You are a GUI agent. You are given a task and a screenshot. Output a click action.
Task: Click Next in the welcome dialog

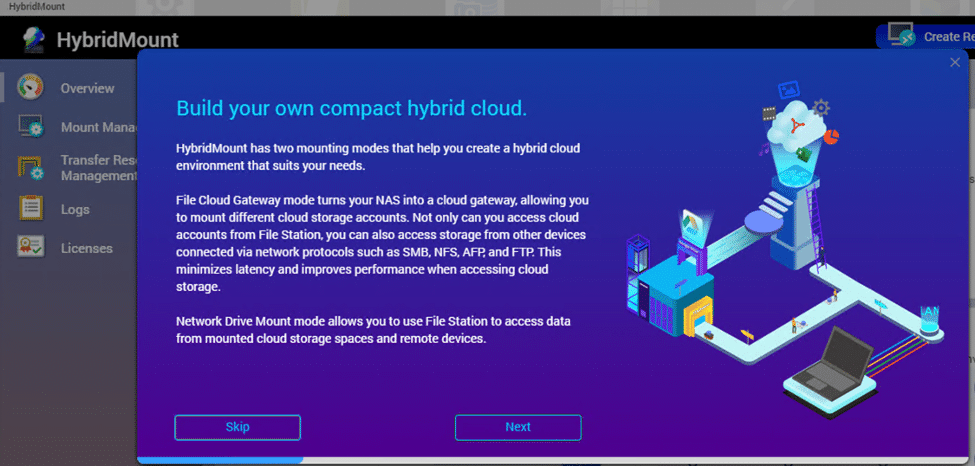tap(518, 427)
